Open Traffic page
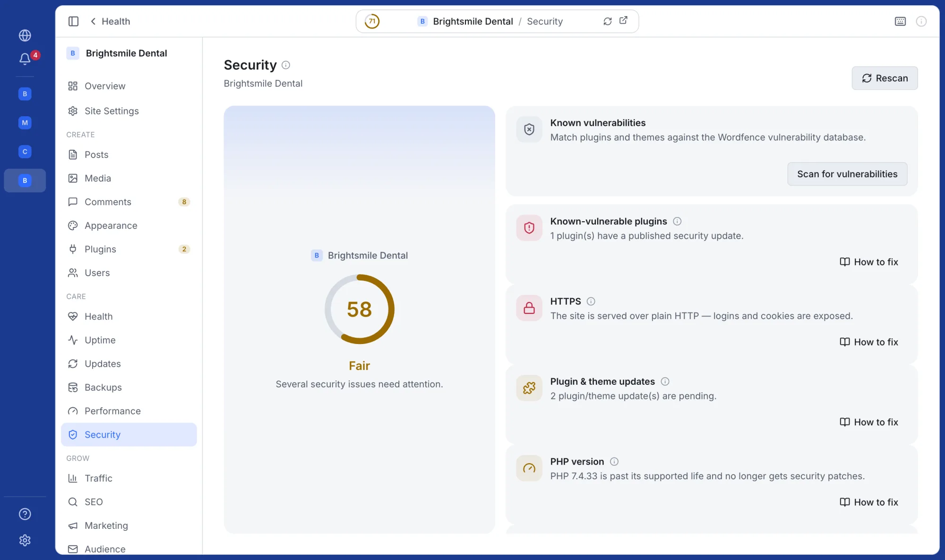The width and height of the screenshot is (945, 560). click(x=129, y=478)
